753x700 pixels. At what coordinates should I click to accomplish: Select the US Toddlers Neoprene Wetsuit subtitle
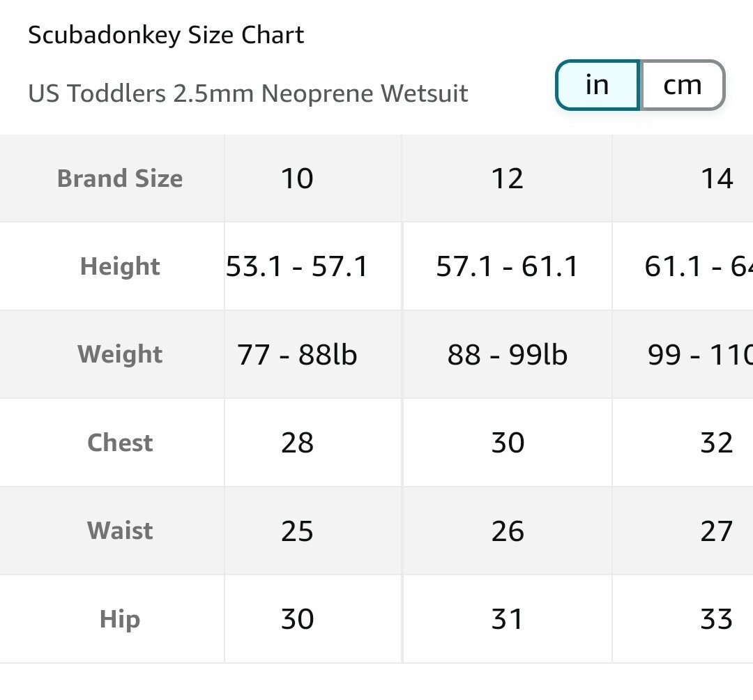[248, 93]
